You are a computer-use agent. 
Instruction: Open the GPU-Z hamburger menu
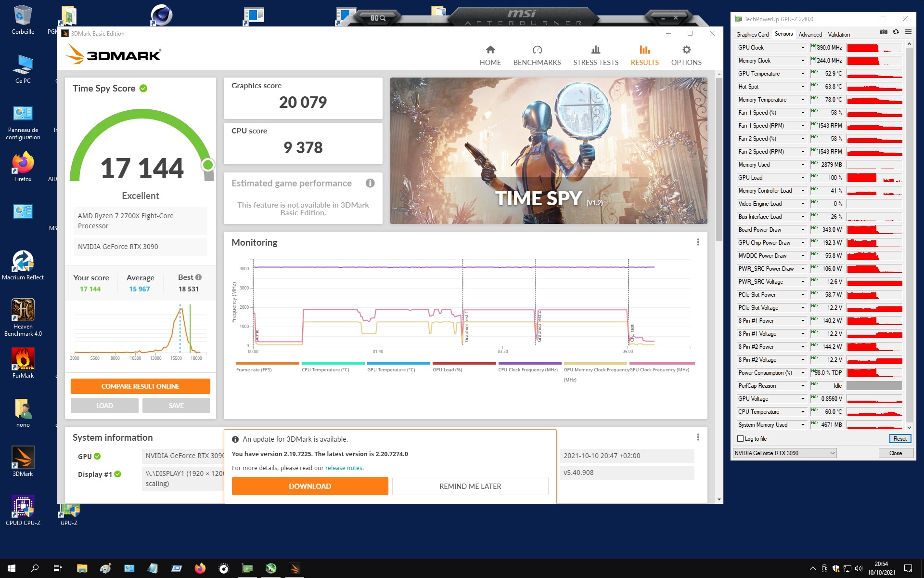click(908, 32)
